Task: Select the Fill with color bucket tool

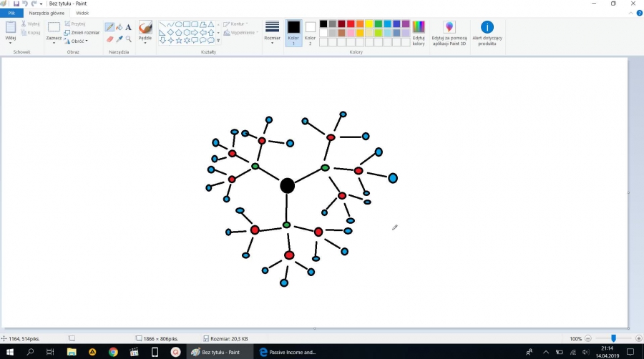Action: coord(119,27)
